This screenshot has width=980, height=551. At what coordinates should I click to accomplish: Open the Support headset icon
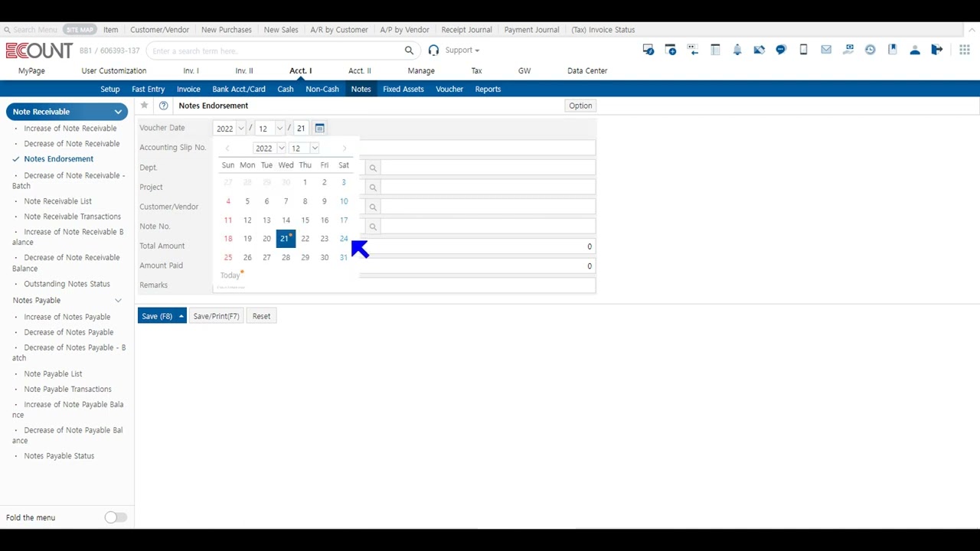pos(434,51)
